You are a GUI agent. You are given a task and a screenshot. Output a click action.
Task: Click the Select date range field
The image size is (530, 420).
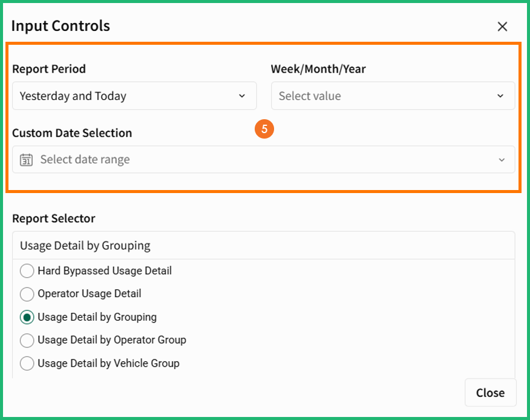coord(264,160)
